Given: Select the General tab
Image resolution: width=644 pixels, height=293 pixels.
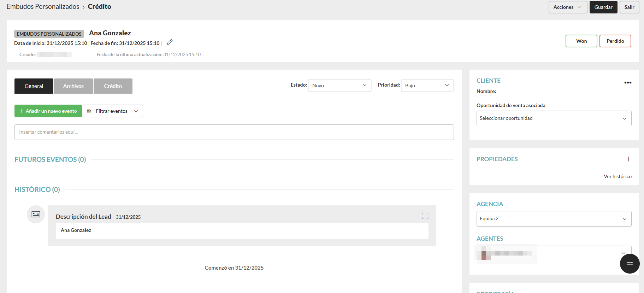Looking at the screenshot, I should click(34, 86).
